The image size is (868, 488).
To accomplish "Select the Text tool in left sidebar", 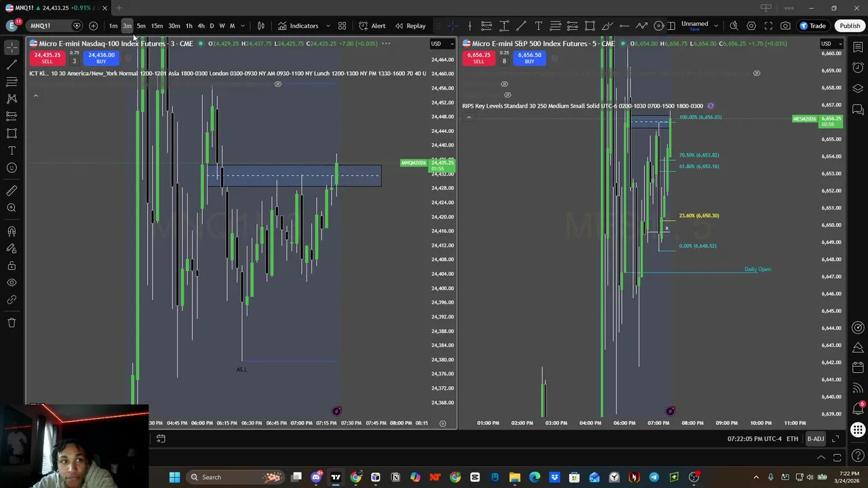I will pos(12,150).
